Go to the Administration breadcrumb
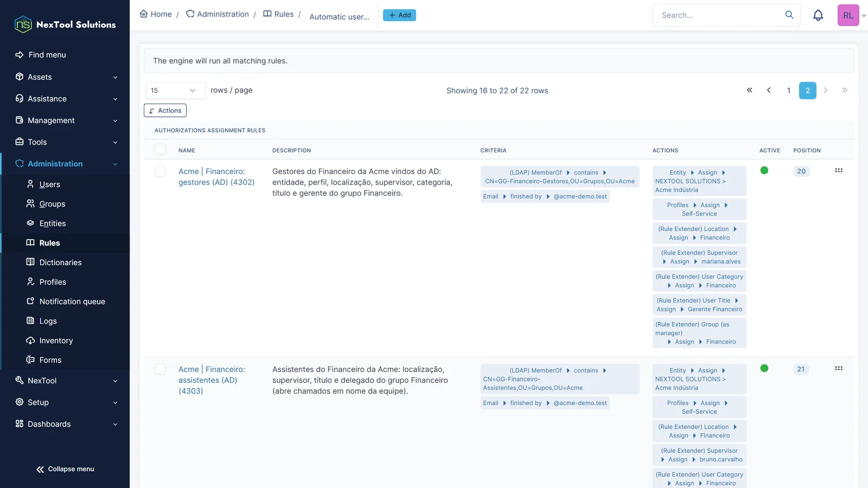 [x=217, y=14]
